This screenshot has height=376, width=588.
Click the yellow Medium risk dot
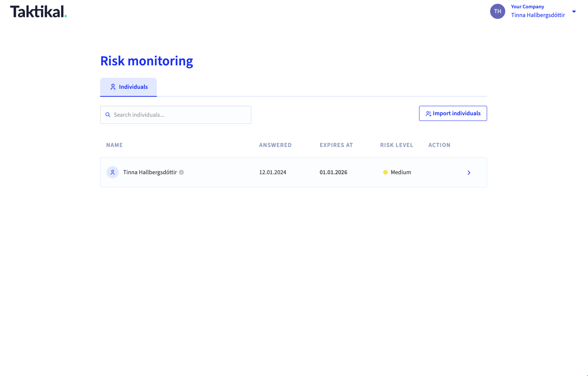(385, 172)
